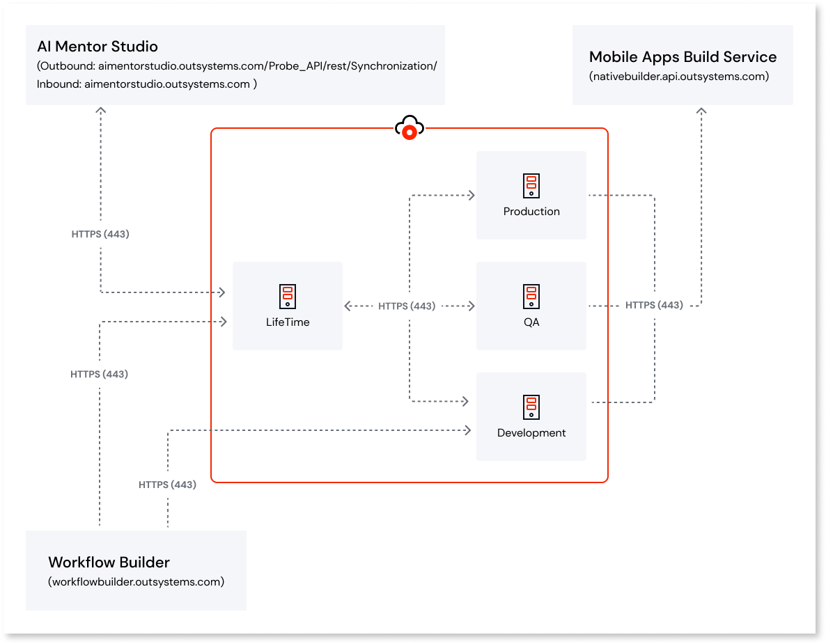Select the Production label

[531, 211]
